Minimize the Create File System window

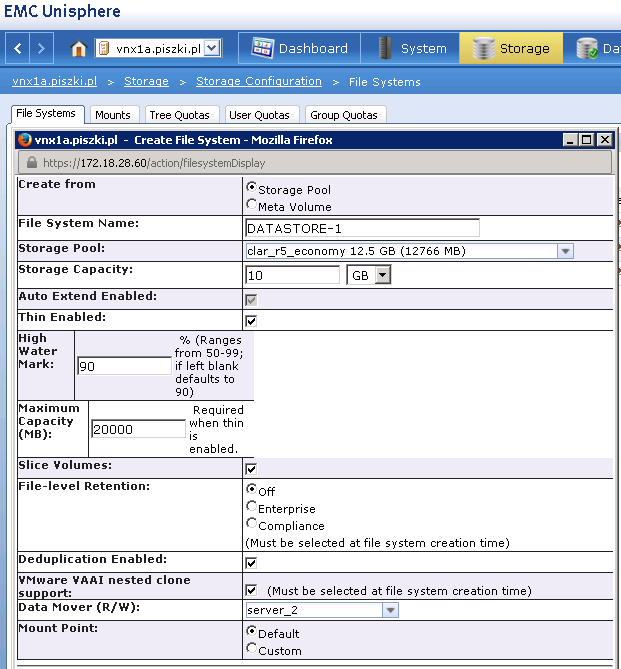coord(570,140)
